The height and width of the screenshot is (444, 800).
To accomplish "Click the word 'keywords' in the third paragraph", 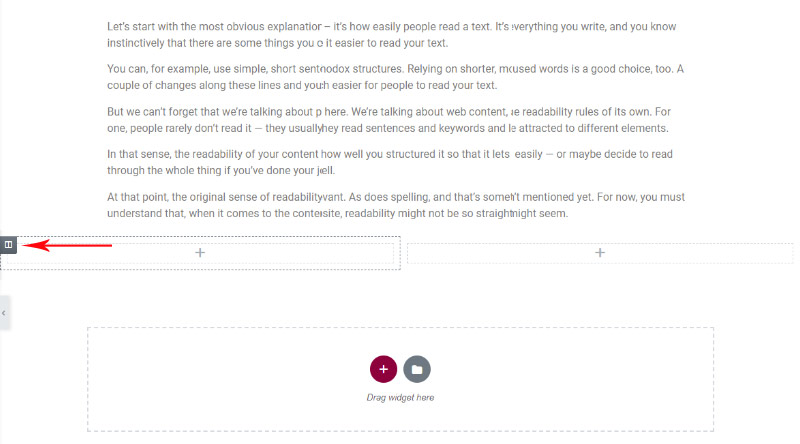I will (x=461, y=128).
